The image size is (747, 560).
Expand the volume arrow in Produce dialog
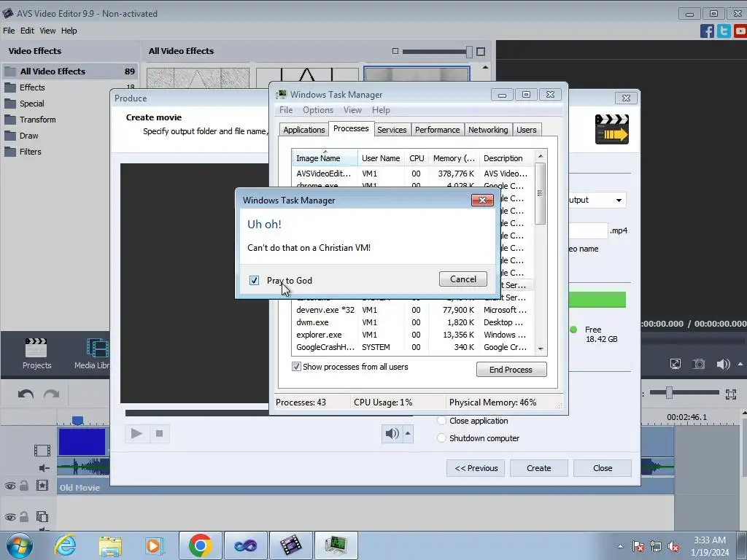(408, 433)
